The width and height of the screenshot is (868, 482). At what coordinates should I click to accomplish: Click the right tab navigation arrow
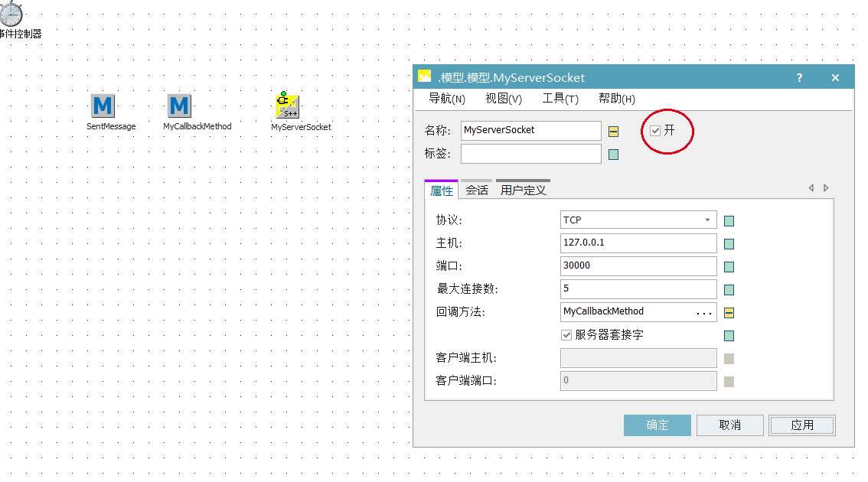coord(826,187)
